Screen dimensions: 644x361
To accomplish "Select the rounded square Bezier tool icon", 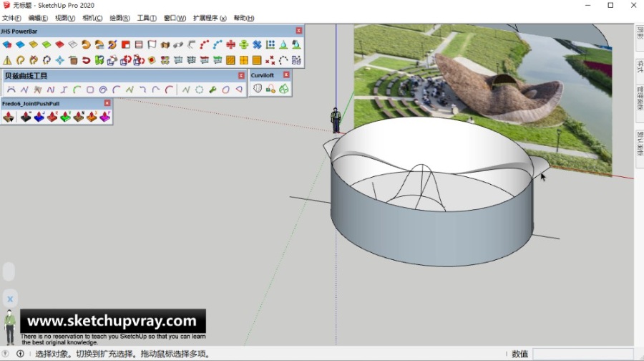I will [x=90, y=90].
